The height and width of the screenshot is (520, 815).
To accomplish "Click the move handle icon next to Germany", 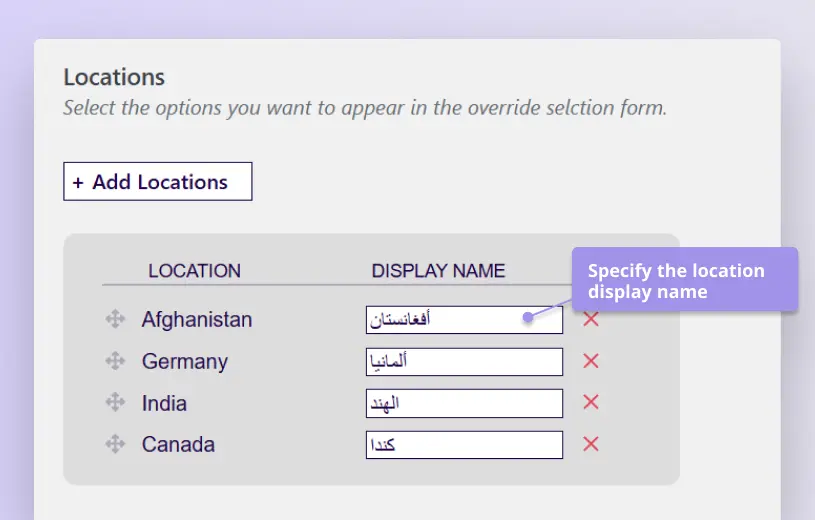I will coord(115,361).
